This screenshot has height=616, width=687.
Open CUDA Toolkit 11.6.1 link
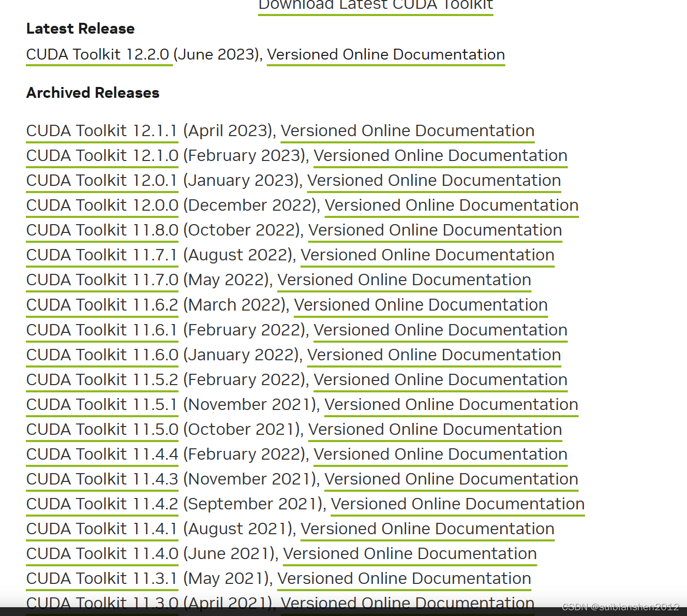pyautogui.click(x=102, y=330)
